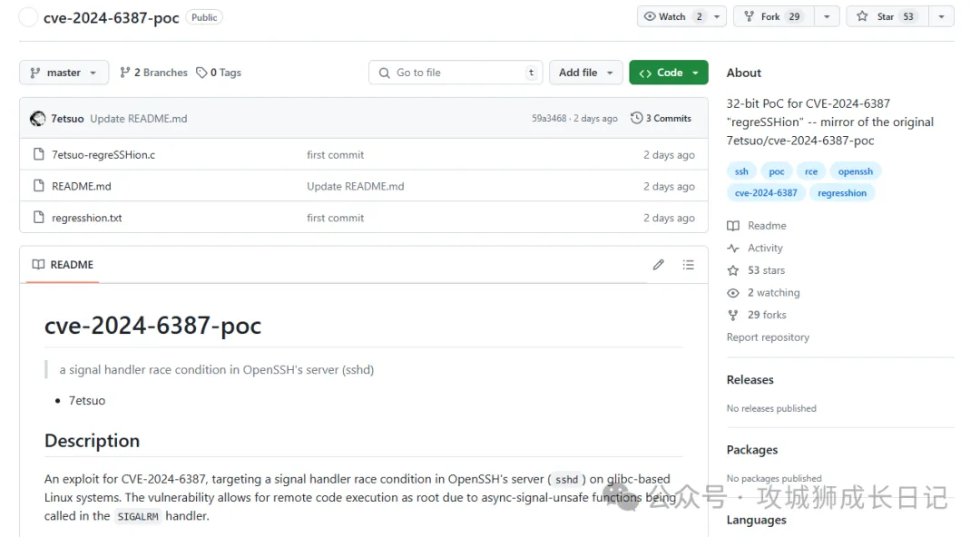Viewport: 980px width, 537px height.
Task: Select the cve-2024-6387 topic tag
Action: (766, 193)
